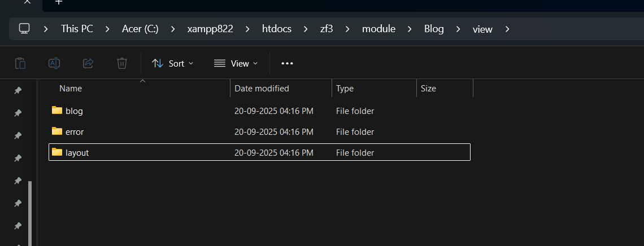Open the View dropdown menu

point(236,63)
